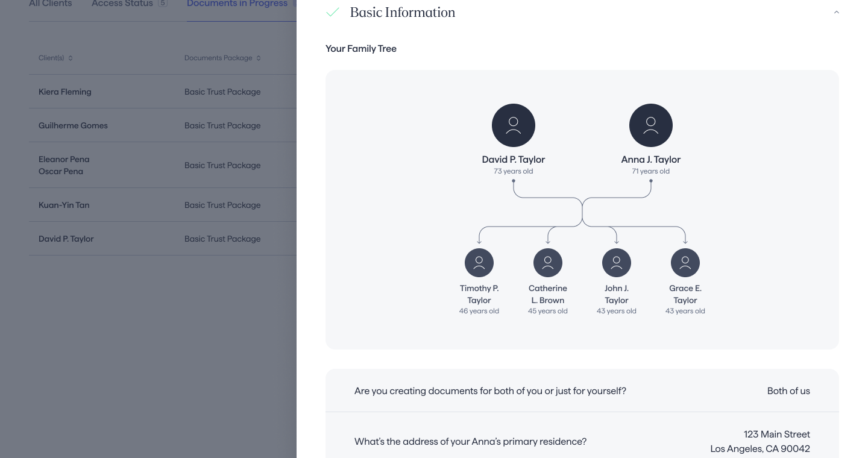Select Catherine L. Brown's avatar icon
This screenshot has height=458, width=868.
tap(548, 263)
